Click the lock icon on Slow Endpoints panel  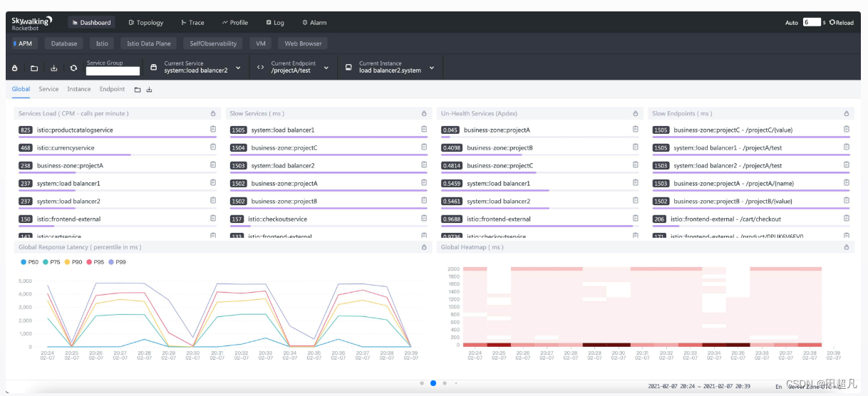[x=847, y=113]
